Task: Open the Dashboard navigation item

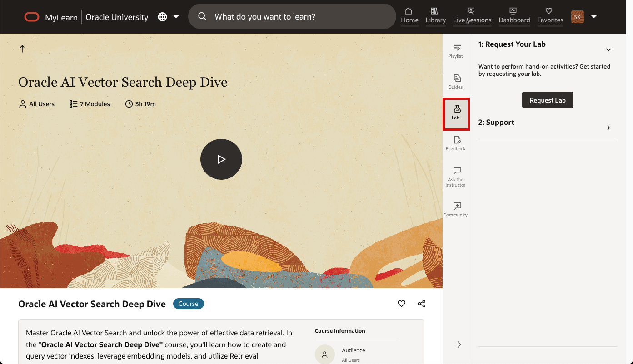Action: pyautogui.click(x=514, y=16)
